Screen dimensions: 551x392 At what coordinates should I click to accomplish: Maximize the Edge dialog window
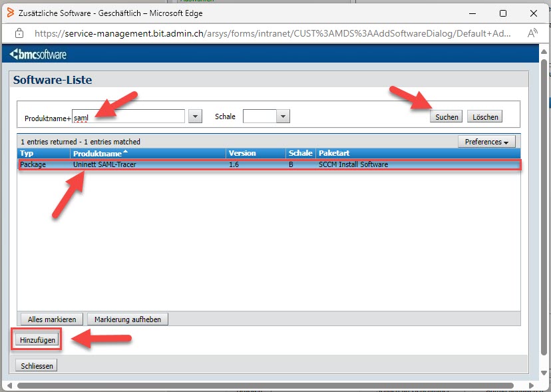click(x=503, y=13)
